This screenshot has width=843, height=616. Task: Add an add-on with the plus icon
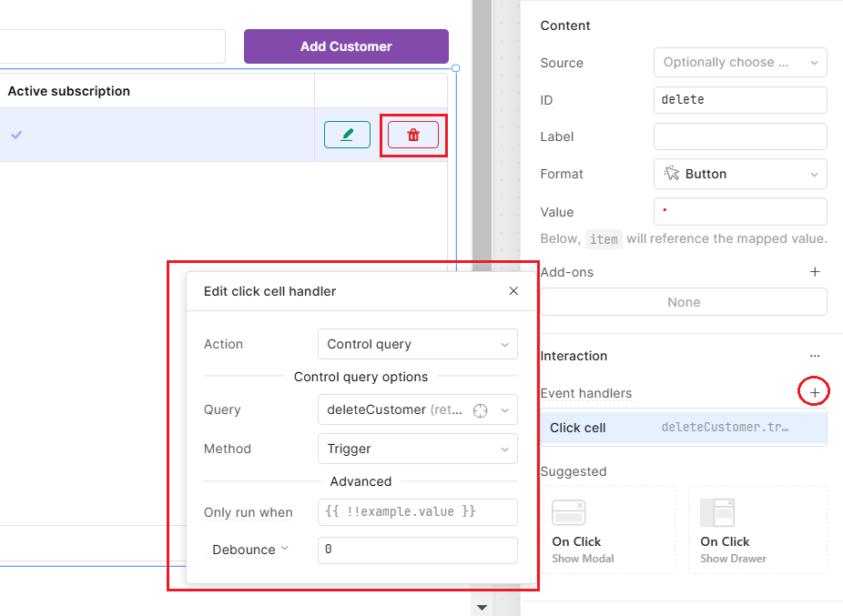pyautogui.click(x=815, y=272)
